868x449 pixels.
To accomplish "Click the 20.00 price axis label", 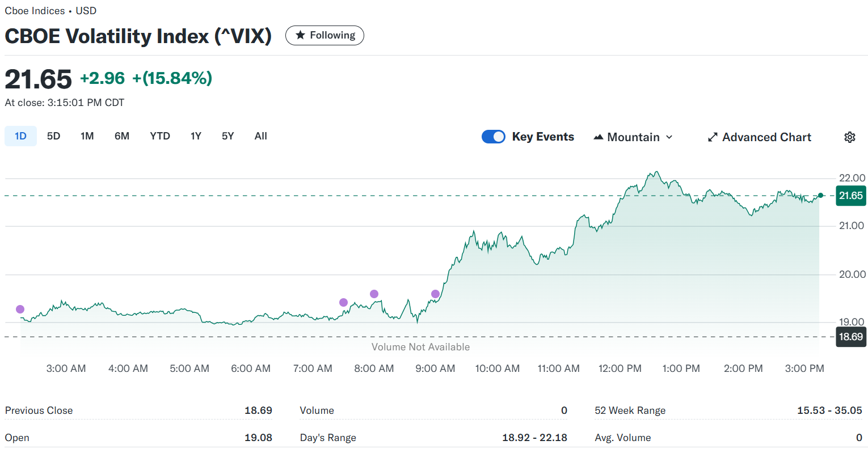I will click(x=852, y=274).
